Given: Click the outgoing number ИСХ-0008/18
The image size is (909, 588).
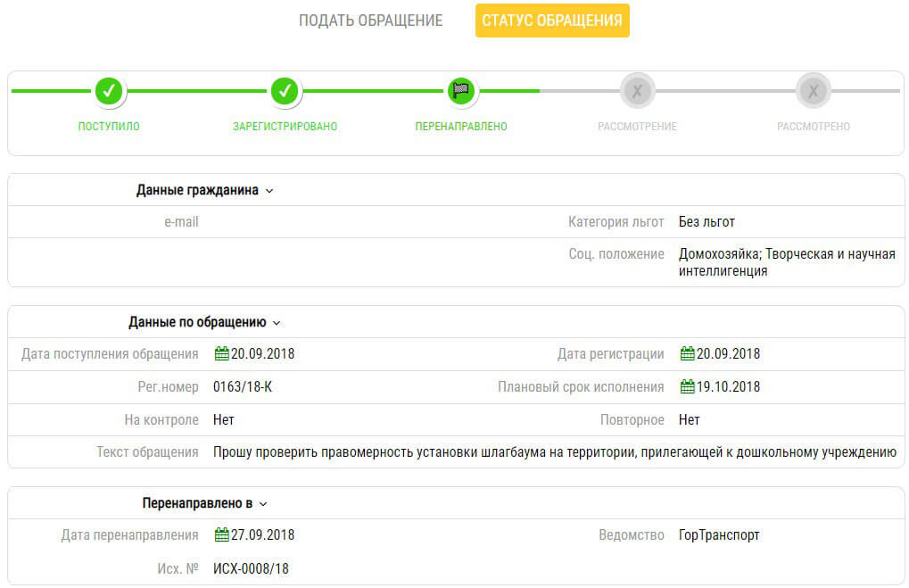Looking at the screenshot, I should [251, 568].
